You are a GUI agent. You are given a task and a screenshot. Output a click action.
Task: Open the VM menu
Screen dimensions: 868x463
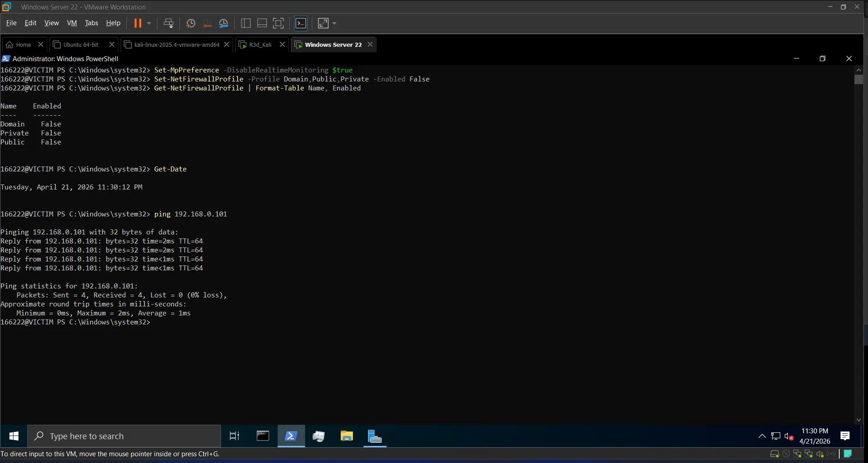click(x=72, y=23)
